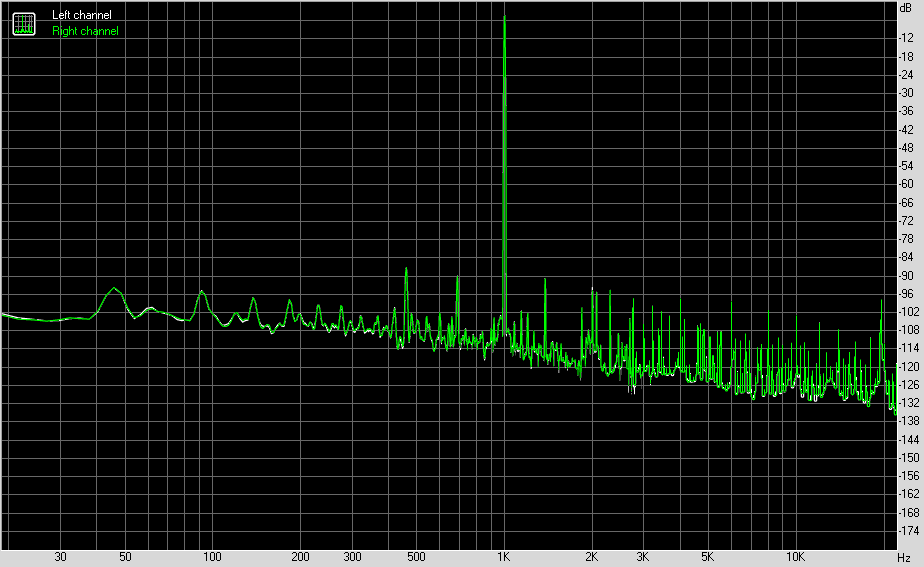Click the "50" frequency axis label

click(x=125, y=556)
